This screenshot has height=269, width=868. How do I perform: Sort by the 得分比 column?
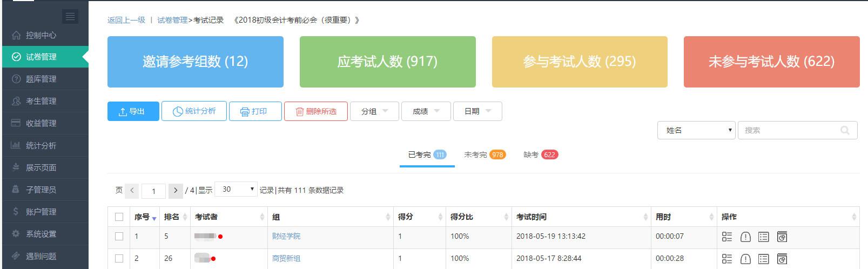479,217
